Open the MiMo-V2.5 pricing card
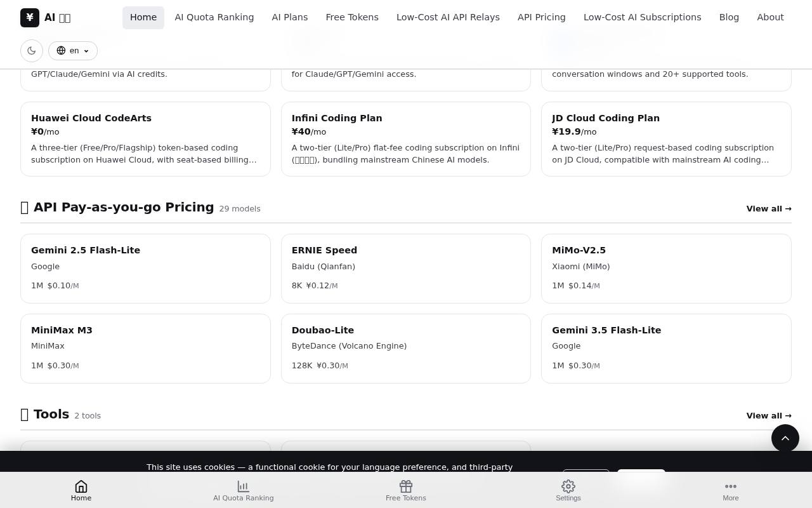Viewport: 812px width, 508px height. (x=666, y=269)
